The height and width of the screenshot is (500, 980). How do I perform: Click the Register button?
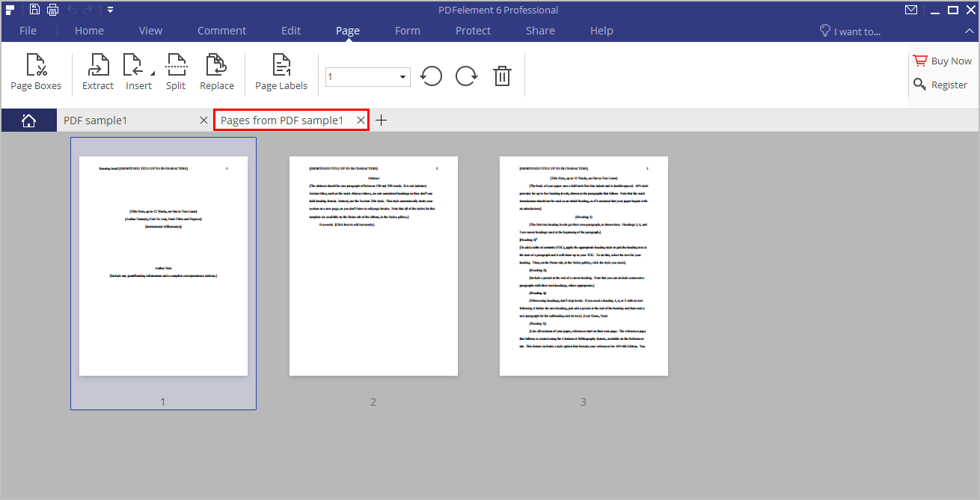pos(940,84)
